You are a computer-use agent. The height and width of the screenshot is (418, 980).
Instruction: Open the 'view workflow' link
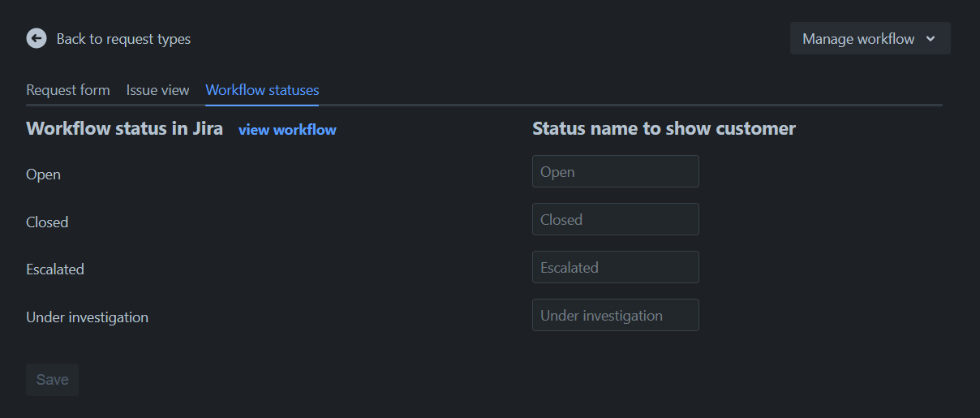point(287,130)
